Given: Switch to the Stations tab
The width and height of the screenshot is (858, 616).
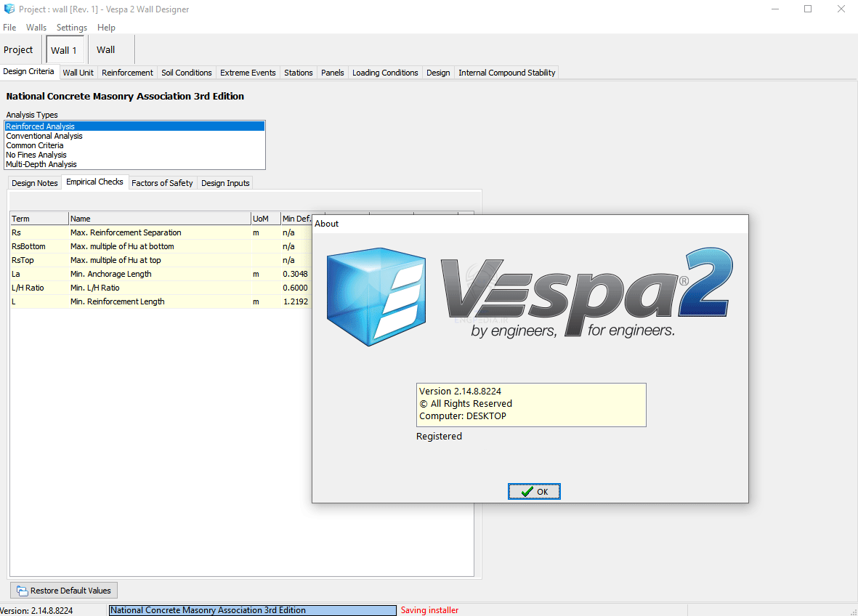Looking at the screenshot, I should click(298, 73).
